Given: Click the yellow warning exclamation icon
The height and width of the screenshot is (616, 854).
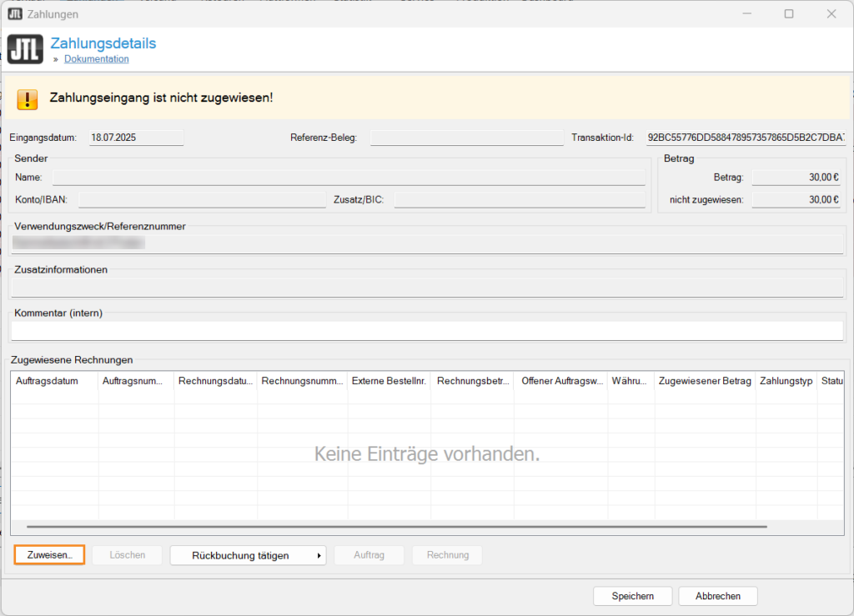Looking at the screenshot, I should pos(26,99).
